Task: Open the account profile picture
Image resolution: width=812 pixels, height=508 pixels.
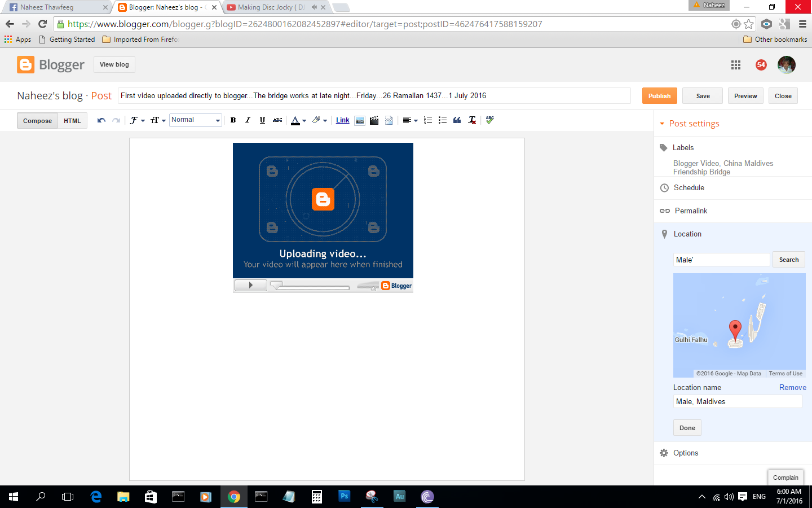Action: (x=787, y=65)
